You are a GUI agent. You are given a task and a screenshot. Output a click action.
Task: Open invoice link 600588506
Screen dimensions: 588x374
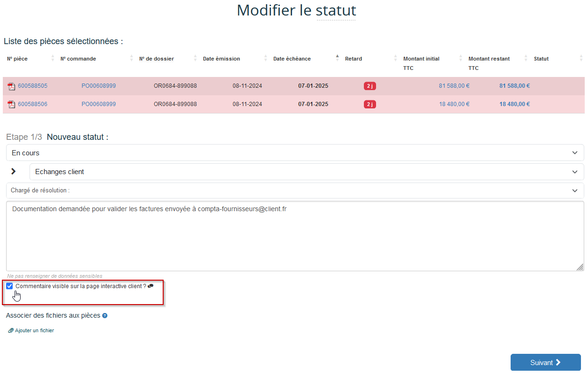point(32,104)
